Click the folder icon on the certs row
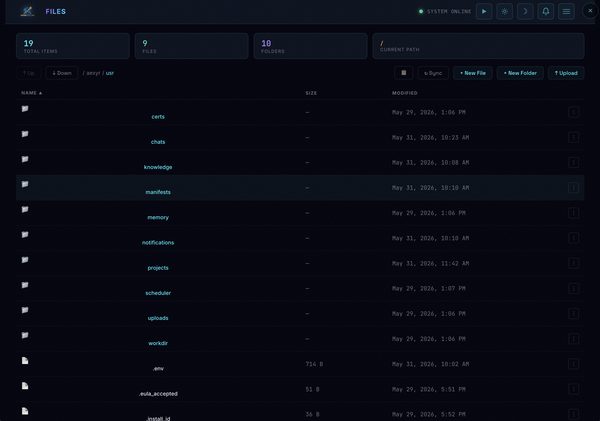 coord(25,109)
